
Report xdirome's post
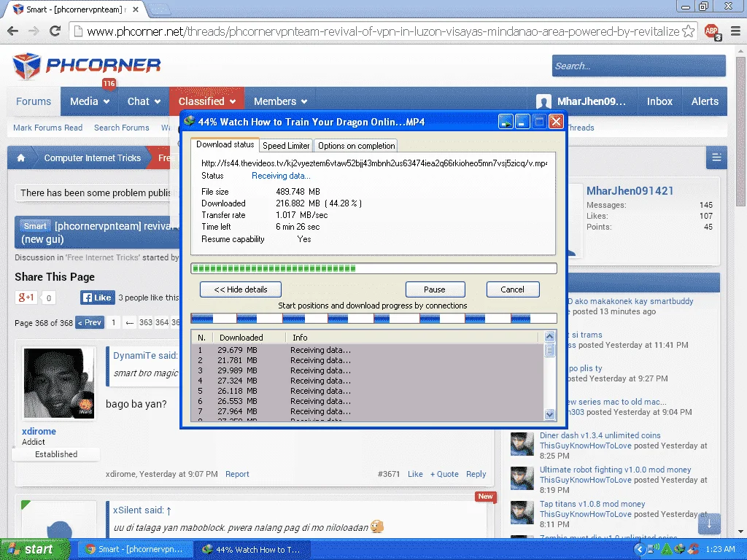(237, 474)
